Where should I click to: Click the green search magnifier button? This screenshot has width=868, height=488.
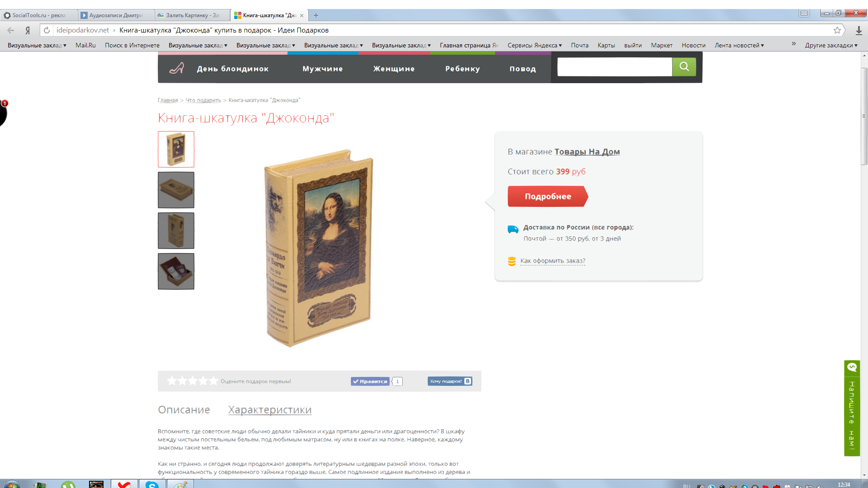point(684,67)
